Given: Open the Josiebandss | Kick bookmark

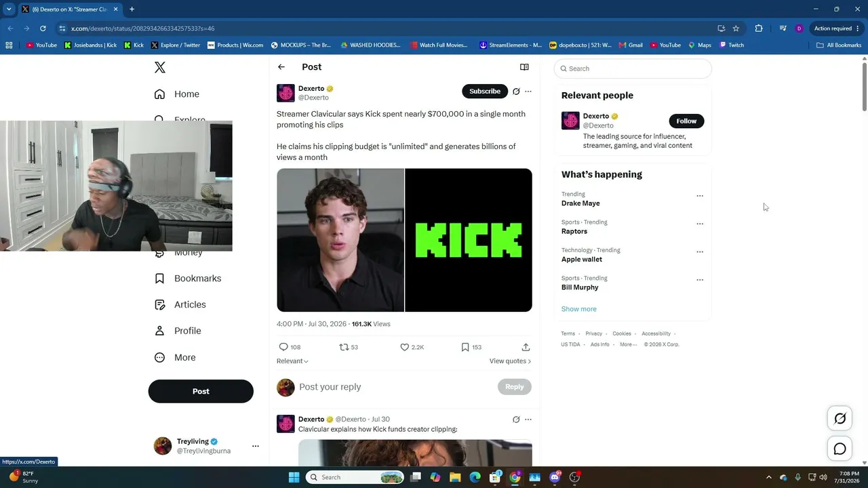Looking at the screenshot, I should pyautogui.click(x=91, y=45).
